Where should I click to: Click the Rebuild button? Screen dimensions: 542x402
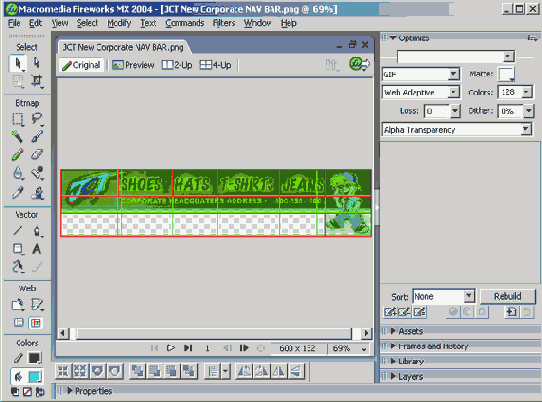click(x=507, y=296)
